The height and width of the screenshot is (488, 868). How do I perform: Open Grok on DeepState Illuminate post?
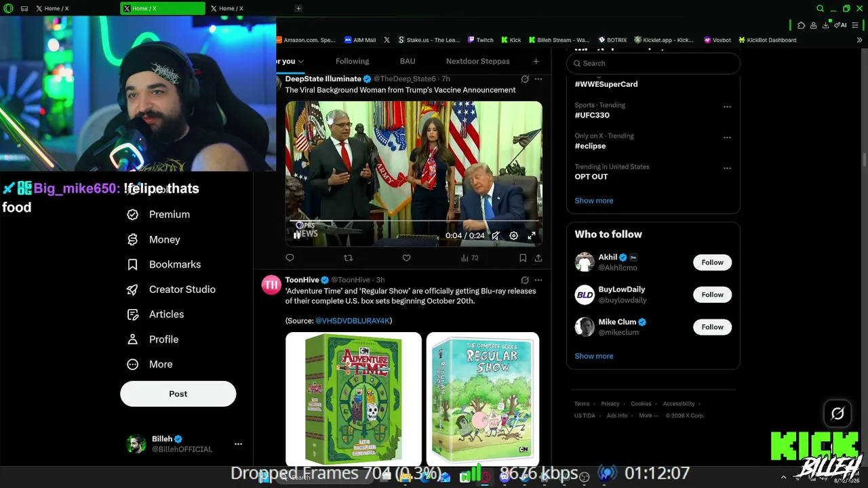point(525,79)
